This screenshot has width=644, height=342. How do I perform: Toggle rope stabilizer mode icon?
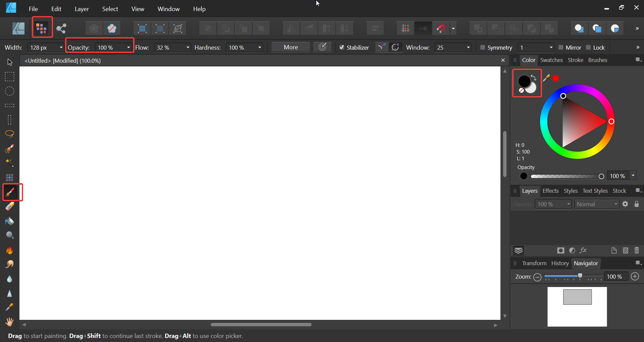pyautogui.click(x=382, y=47)
